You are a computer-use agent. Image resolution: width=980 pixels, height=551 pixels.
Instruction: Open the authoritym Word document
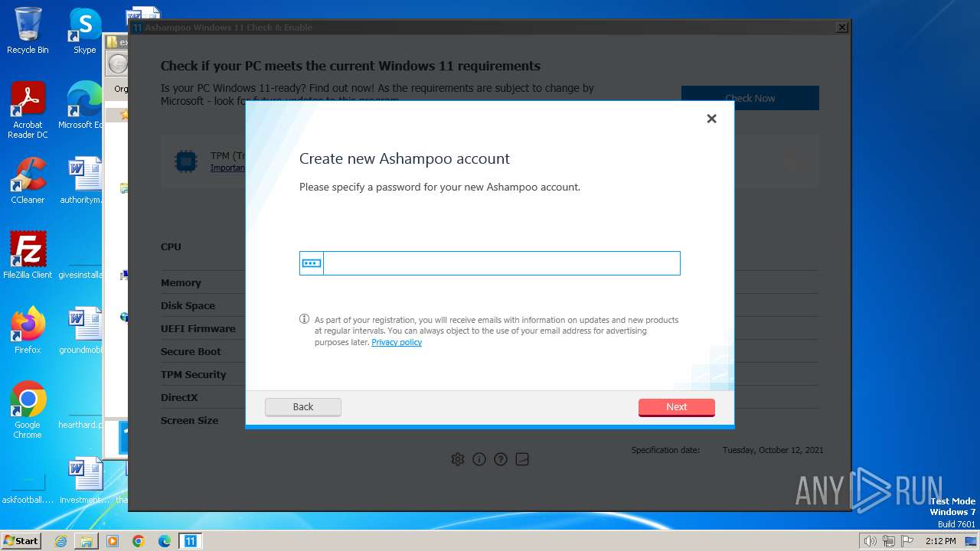pyautogui.click(x=83, y=181)
